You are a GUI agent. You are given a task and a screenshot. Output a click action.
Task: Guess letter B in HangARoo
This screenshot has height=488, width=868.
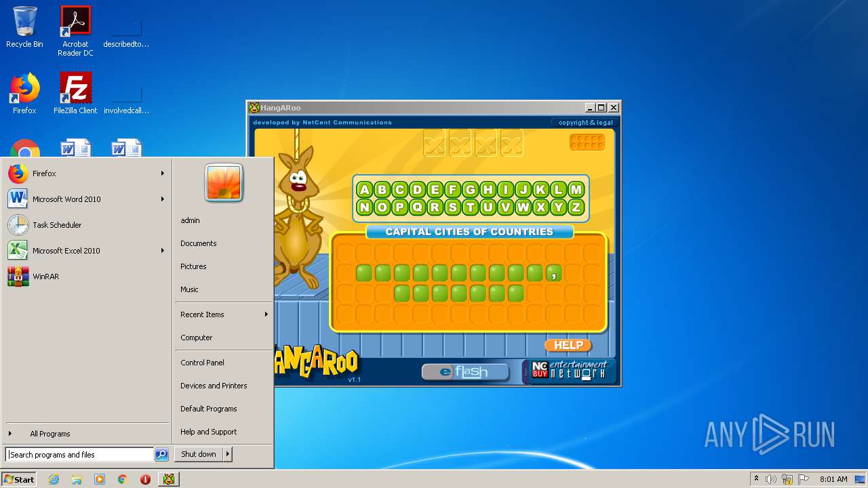point(382,190)
